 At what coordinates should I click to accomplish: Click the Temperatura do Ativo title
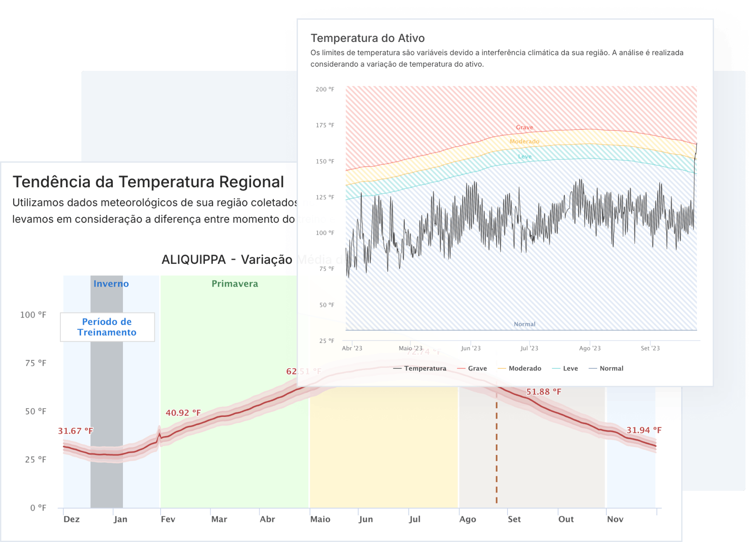(367, 38)
